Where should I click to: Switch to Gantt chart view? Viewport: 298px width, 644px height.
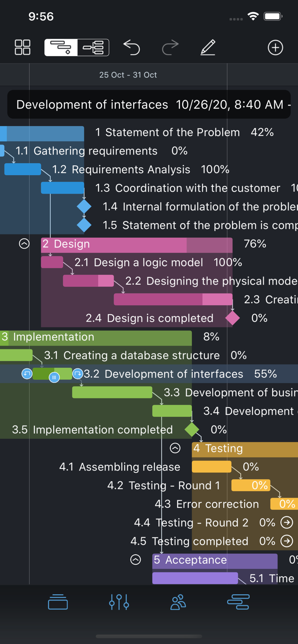pos(61,47)
